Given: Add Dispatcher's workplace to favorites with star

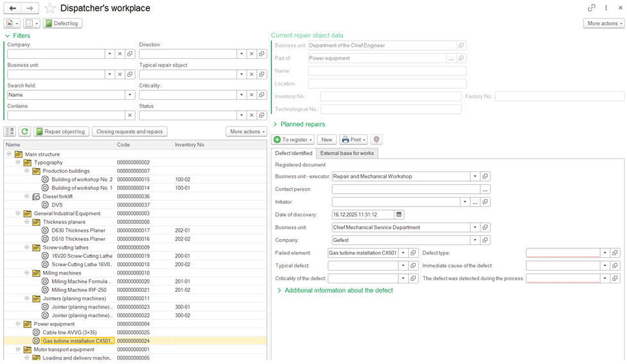Looking at the screenshot, I should pos(50,8).
